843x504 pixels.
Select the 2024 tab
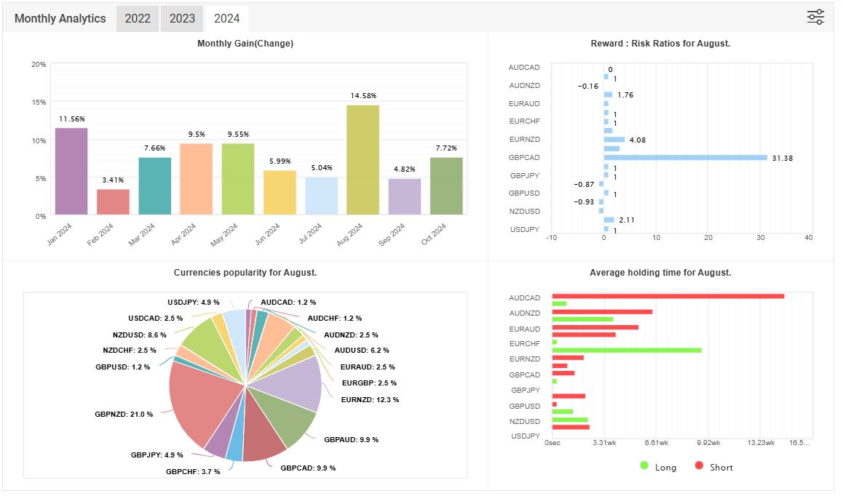(x=226, y=19)
